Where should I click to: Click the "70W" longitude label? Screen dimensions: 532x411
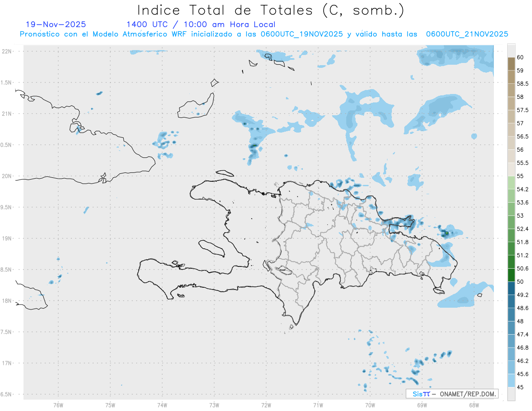[370, 405]
